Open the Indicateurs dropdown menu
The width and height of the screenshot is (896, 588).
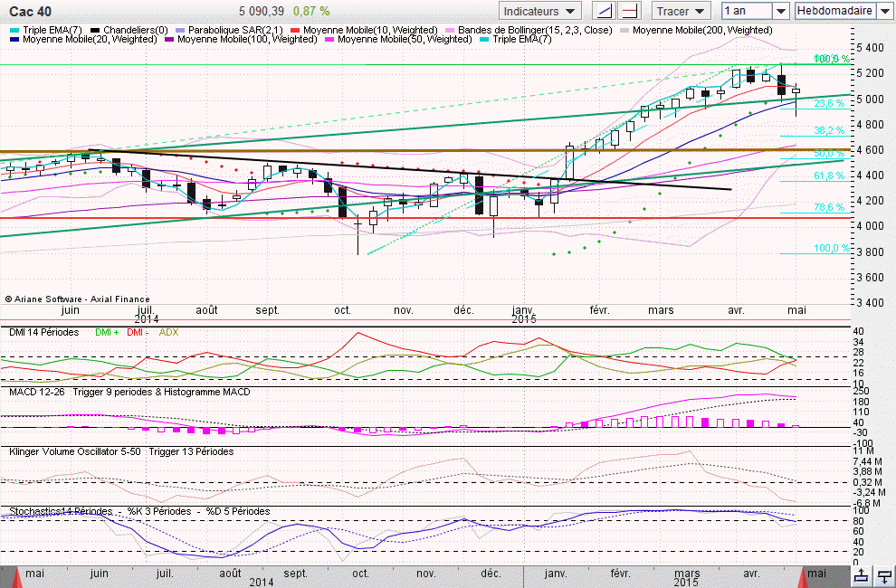click(540, 11)
